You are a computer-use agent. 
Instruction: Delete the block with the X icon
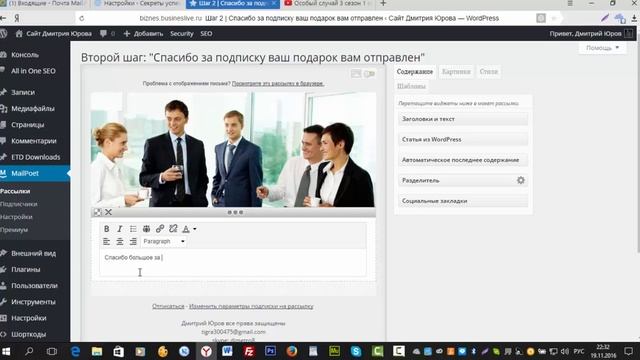click(x=109, y=212)
